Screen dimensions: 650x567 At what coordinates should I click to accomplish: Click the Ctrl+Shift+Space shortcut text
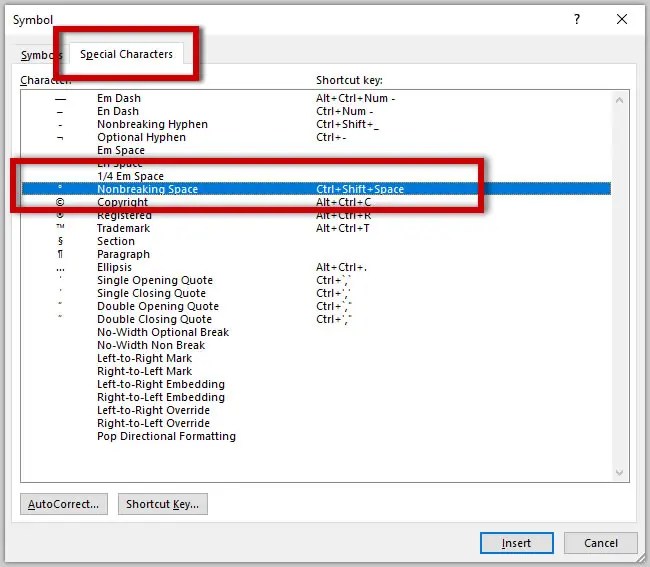(360, 189)
